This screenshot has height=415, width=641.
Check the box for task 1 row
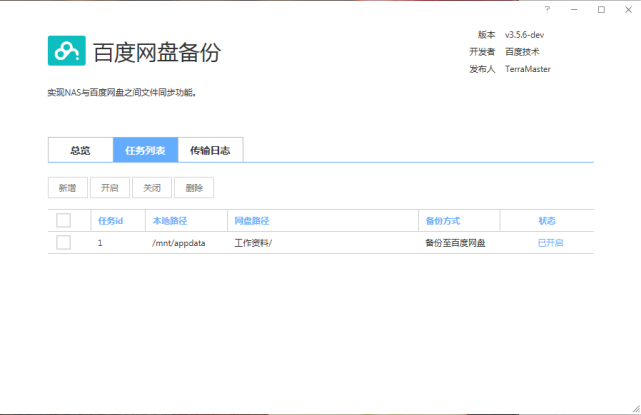click(64, 243)
